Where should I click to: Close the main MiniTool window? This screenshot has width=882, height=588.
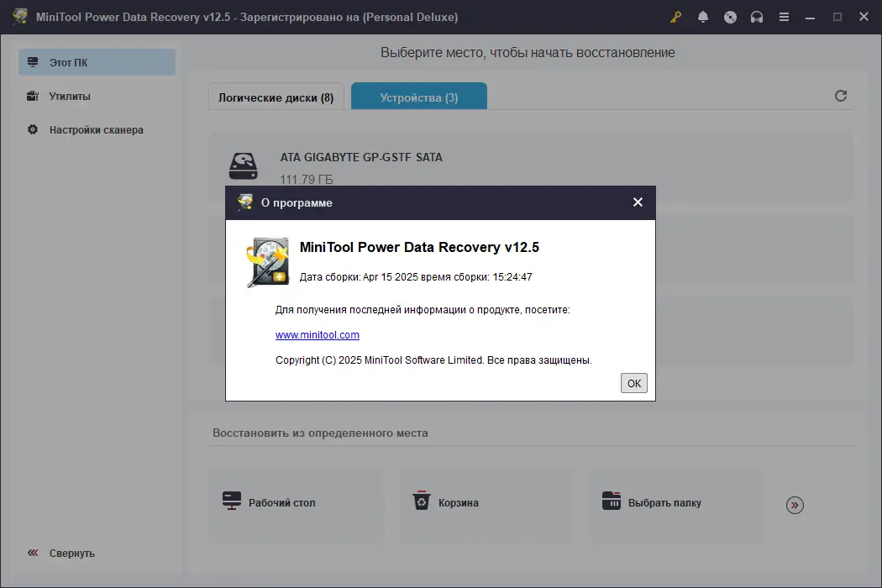(864, 17)
